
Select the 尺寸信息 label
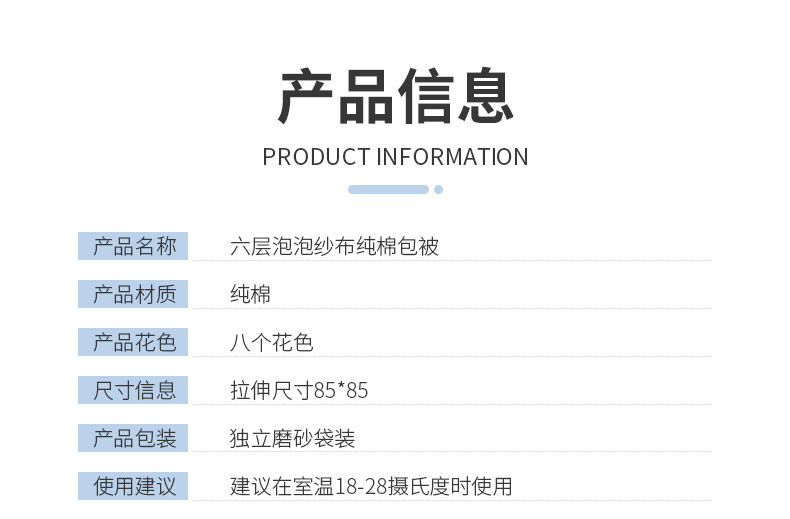point(134,390)
